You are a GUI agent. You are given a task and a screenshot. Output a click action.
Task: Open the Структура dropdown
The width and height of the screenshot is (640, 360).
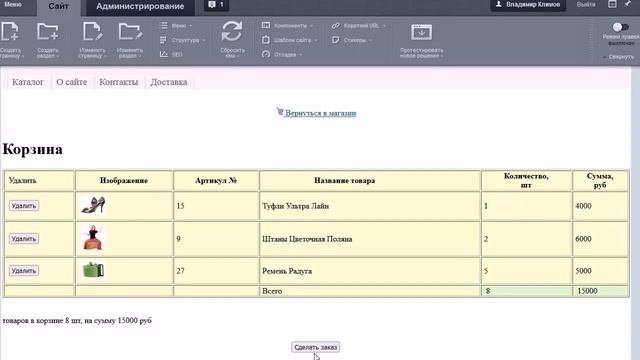[x=188, y=40]
